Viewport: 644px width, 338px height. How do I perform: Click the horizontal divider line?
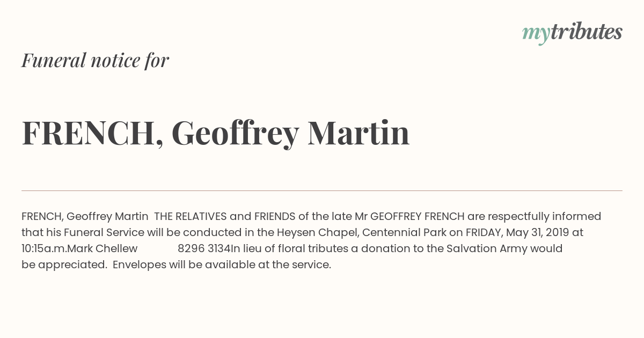point(322,190)
